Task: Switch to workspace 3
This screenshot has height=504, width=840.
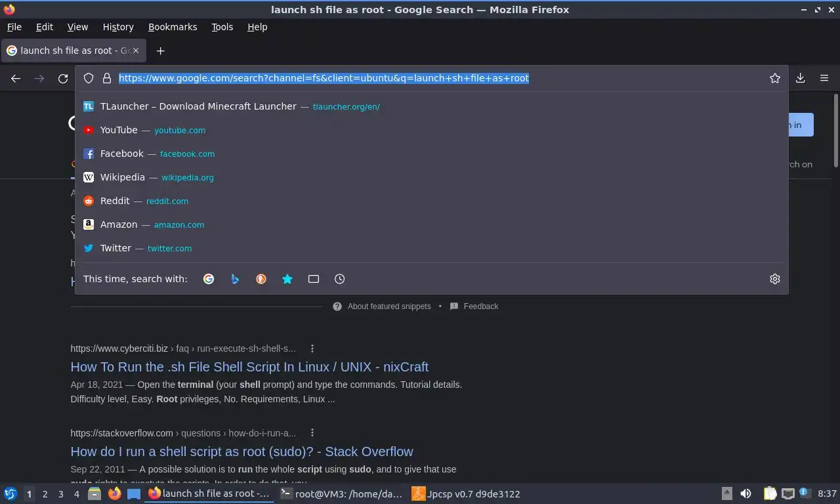Action: (x=60, y=493)
